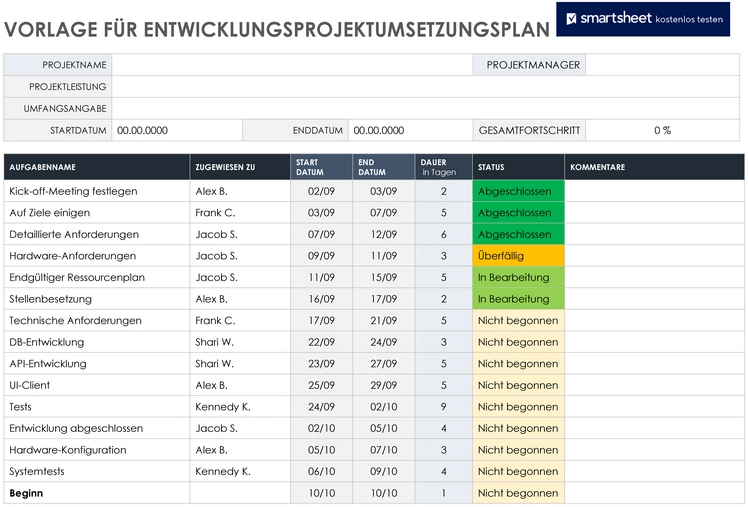Image resolution: width=748 pixels, height=507 pixels.
Task: Select the Startdatum value 00.00.0000
Action: (x=143, y=130)
